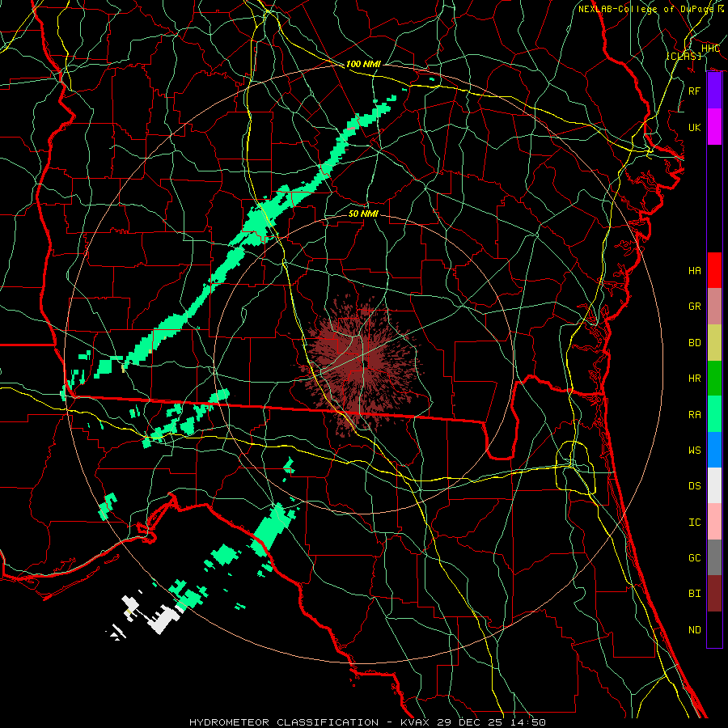Click the [CLAS] units label
728x728 pixels.
point(684,56)
